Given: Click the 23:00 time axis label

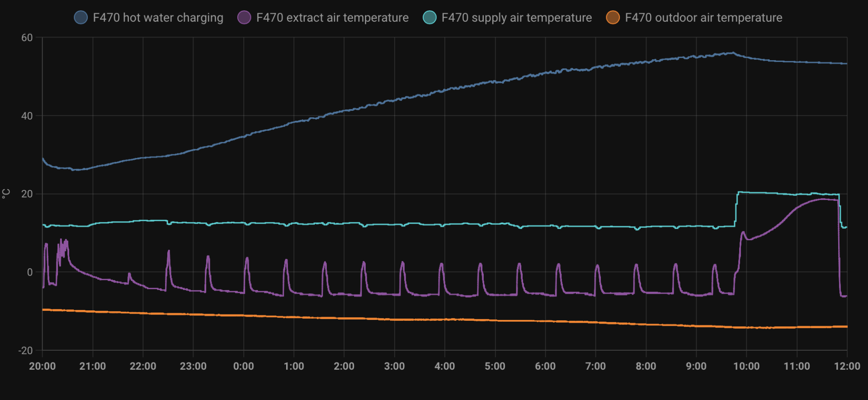Looking at the screenshot, I should click(193, 366).
